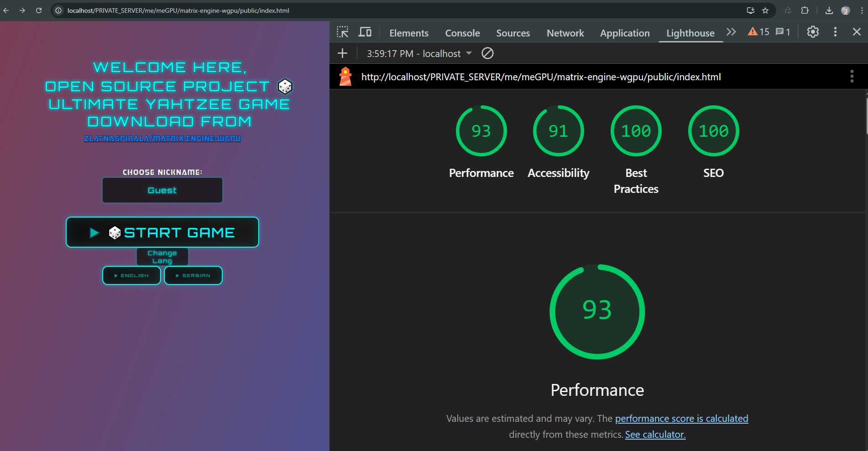Select the inspect element icon in DevTools
This screenshot has width=868, height=451.
point(342,32)
